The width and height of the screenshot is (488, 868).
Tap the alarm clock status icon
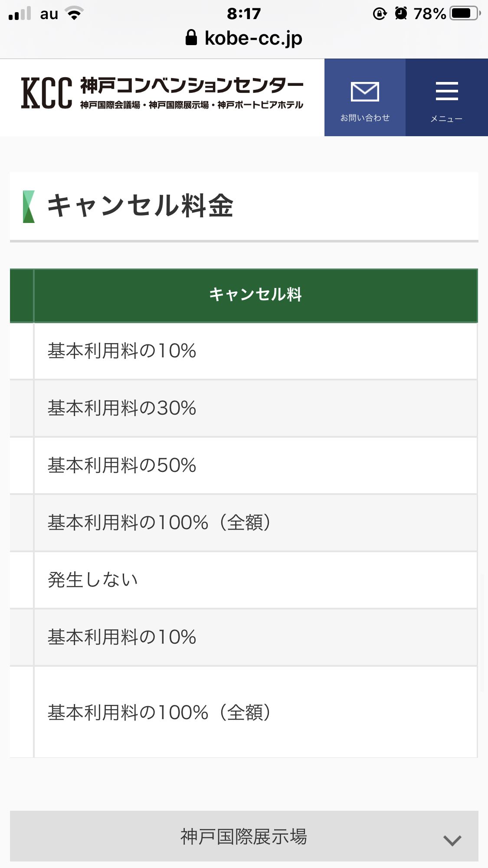pos(401,13)
